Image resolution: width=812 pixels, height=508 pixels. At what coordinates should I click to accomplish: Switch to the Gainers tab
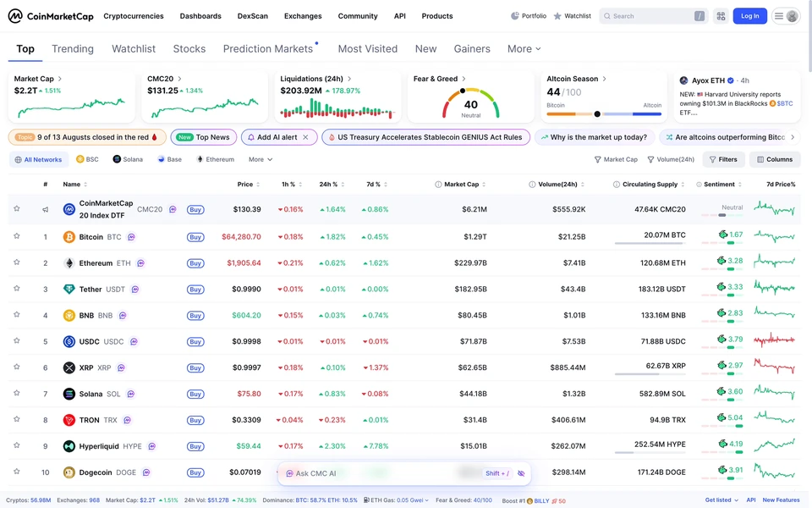472,49
